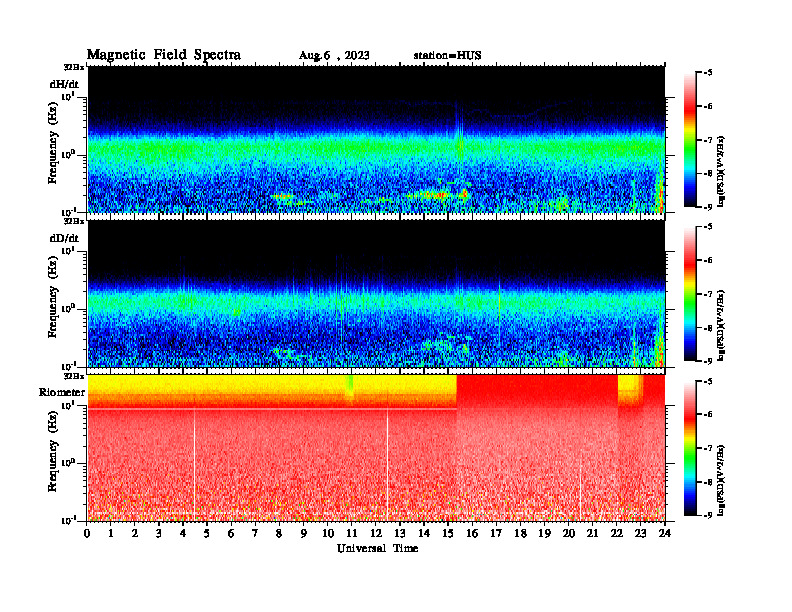Click hour tick label 23 on time axis
The image size is (792, 612).
(640, 533)
